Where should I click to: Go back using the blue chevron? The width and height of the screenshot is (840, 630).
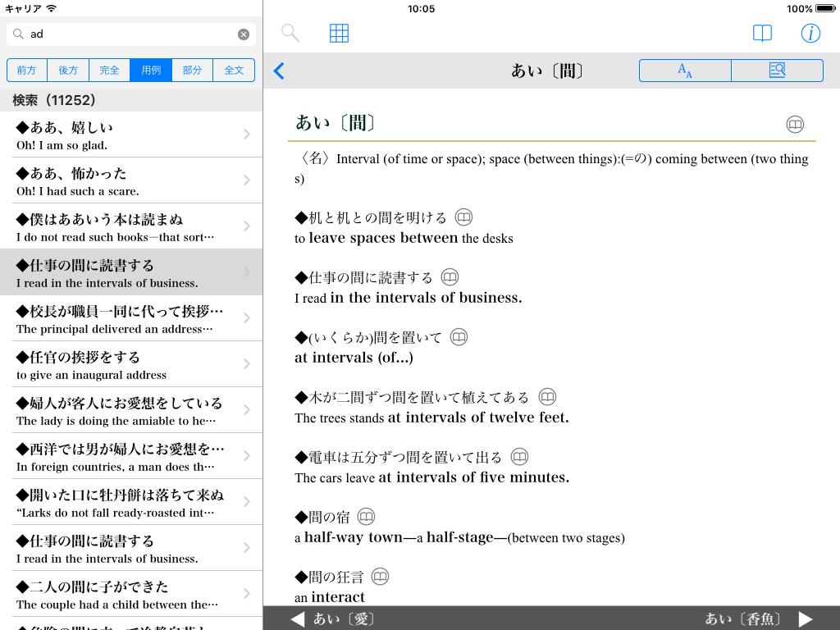[279, 71]
